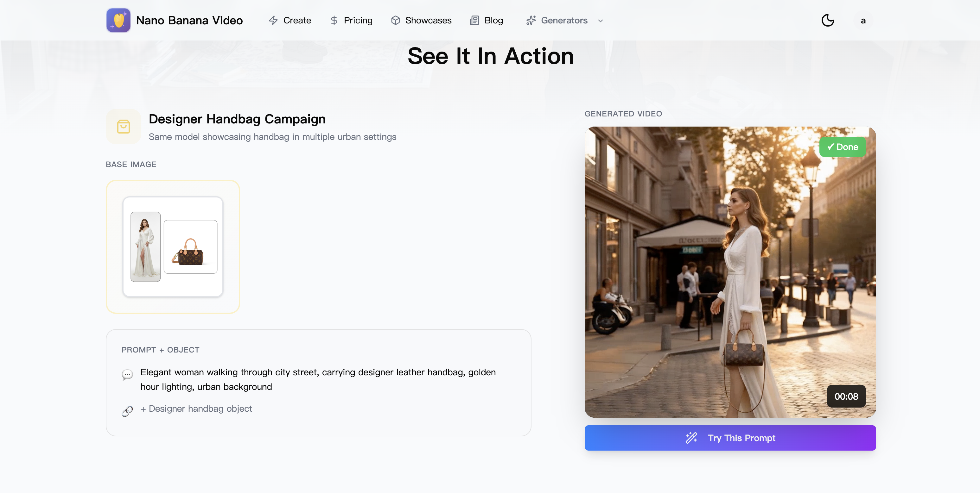Click the magic wand icon inside Try This Prompt
Viewport: 980px width, 493px height.
(x=691, y=438)
